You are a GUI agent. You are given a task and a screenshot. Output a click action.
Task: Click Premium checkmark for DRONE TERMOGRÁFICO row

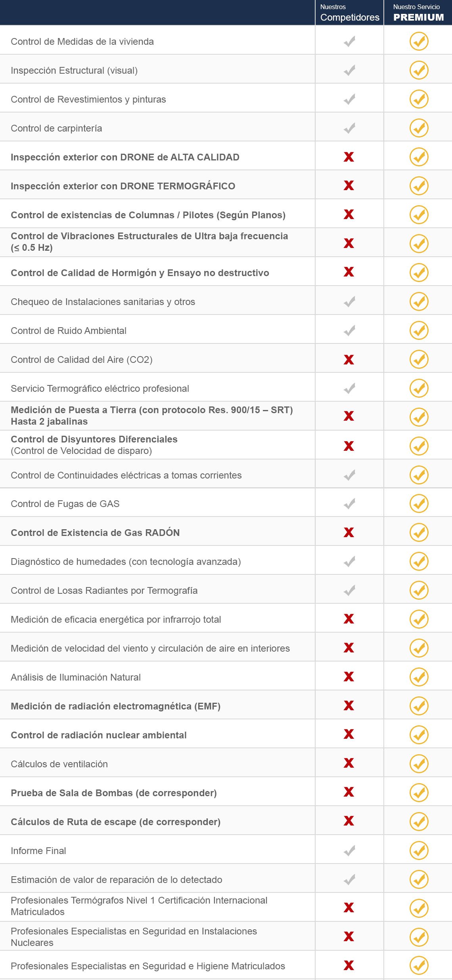click(419, 186)
